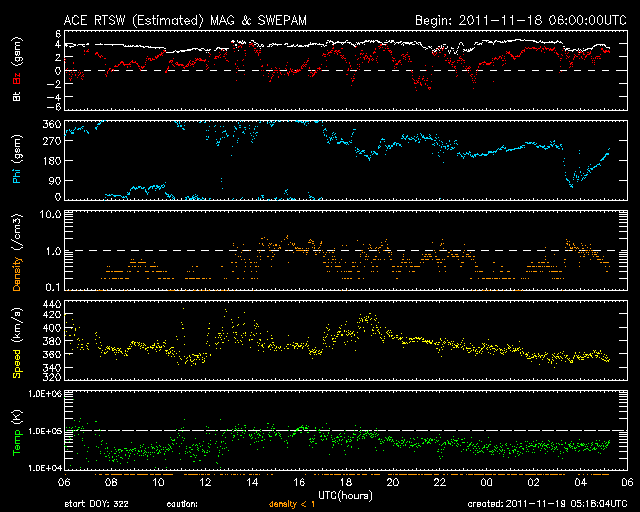Viewport: 640px width, 512px height.
Task: Click the '-2' tick on Bt Bz axis
Action: click(x=53, y=84)
